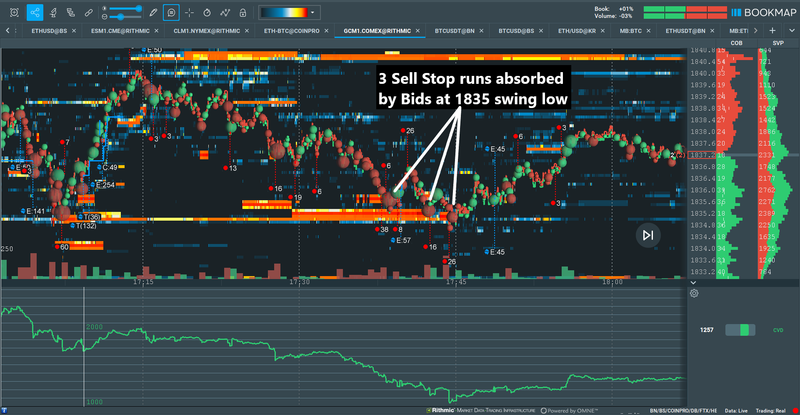
Task: Switch to MB:BTC tab
Action: tap(631, 31)
